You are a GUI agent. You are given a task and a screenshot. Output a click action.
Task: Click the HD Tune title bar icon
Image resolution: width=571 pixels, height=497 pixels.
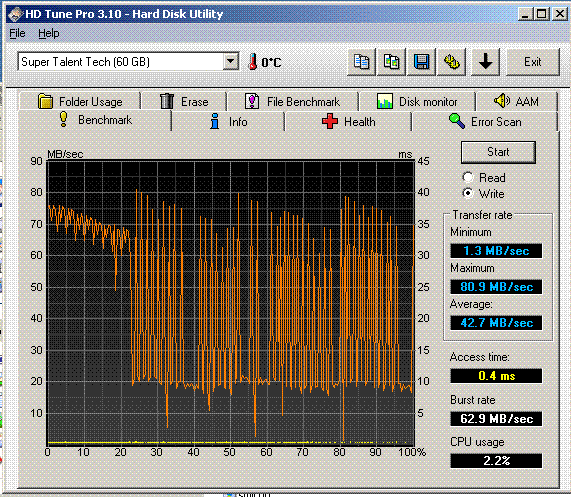pyautogui.click(x=15, y=14)
